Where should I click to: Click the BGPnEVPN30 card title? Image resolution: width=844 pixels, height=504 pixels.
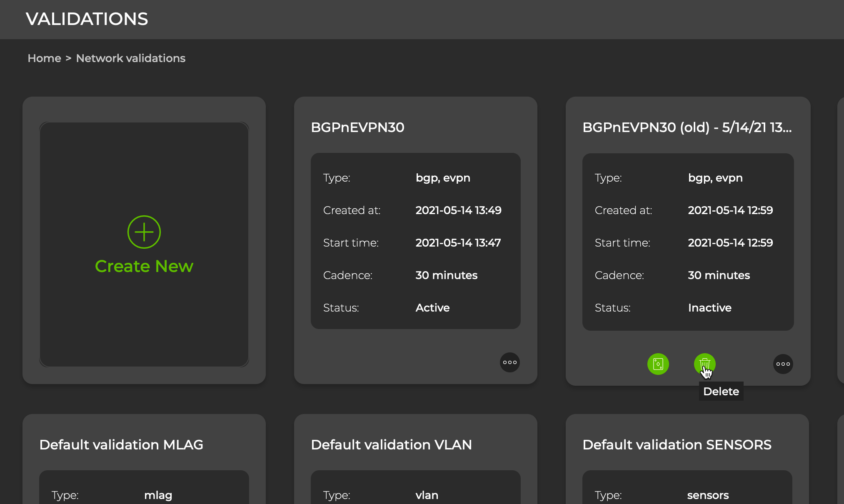(357, 127)
